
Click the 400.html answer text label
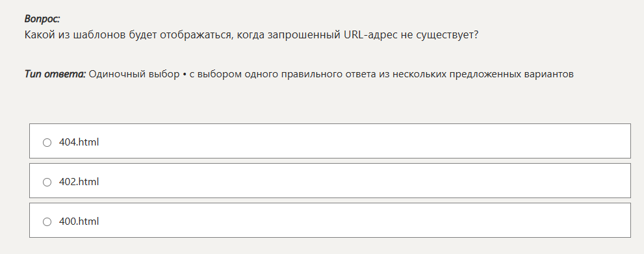click(79, 222)
